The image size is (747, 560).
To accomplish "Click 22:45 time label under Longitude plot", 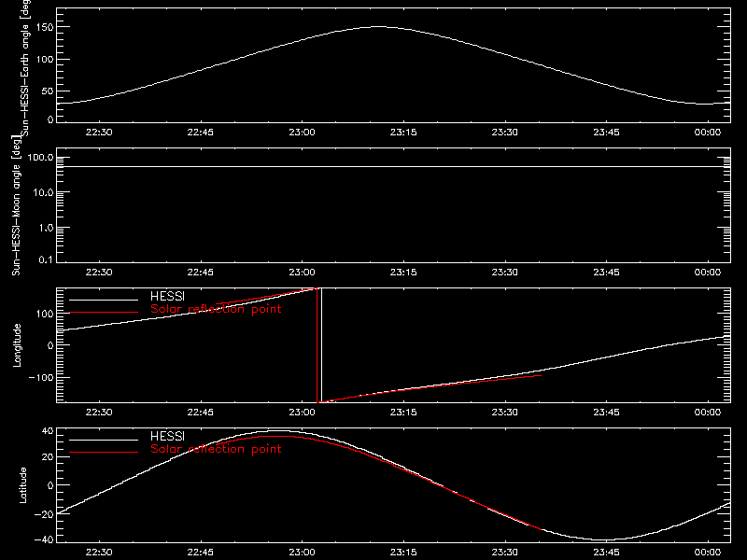I will (201, 413).
